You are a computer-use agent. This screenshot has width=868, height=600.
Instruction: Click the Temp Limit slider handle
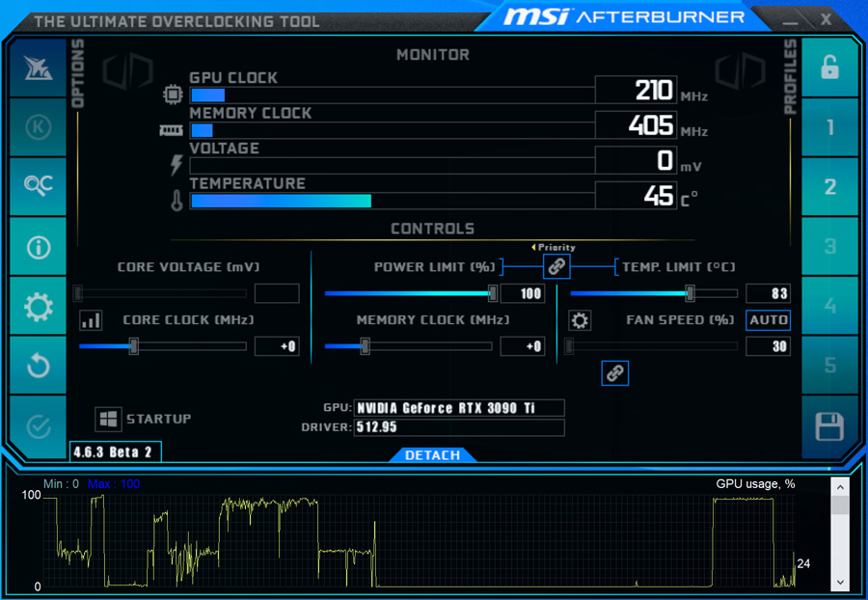(690, 293)
